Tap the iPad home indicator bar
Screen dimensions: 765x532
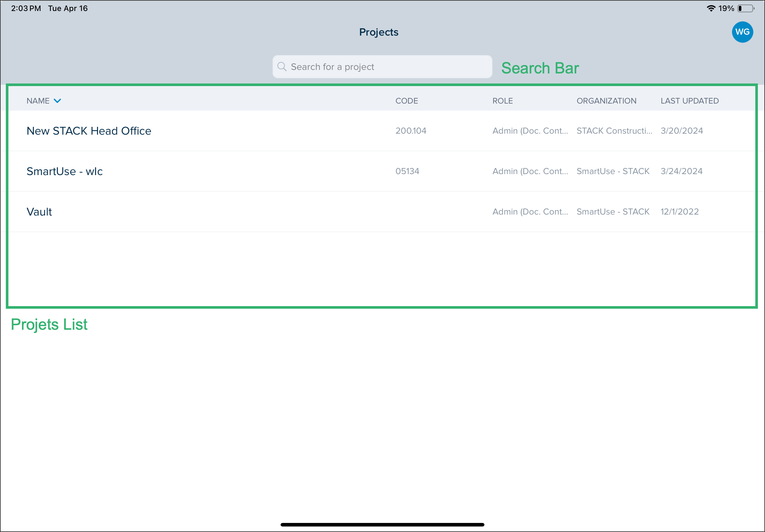point(382,525)
